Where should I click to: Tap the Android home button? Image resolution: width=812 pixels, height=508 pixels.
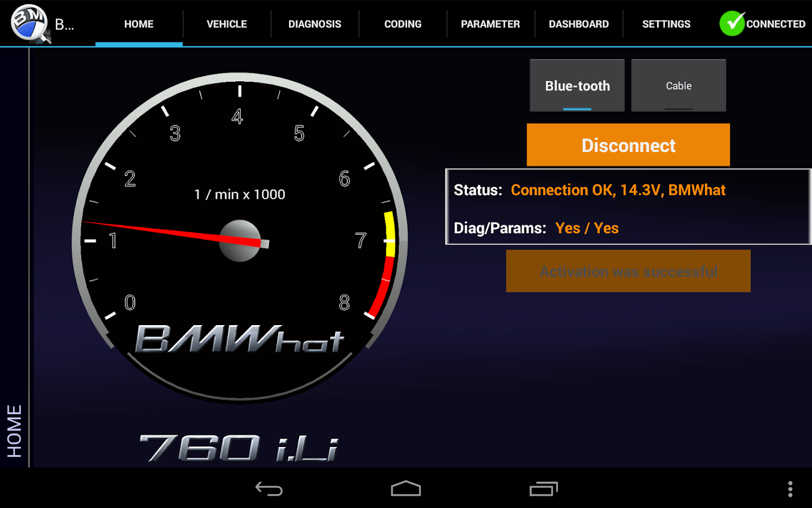point(406,489)
